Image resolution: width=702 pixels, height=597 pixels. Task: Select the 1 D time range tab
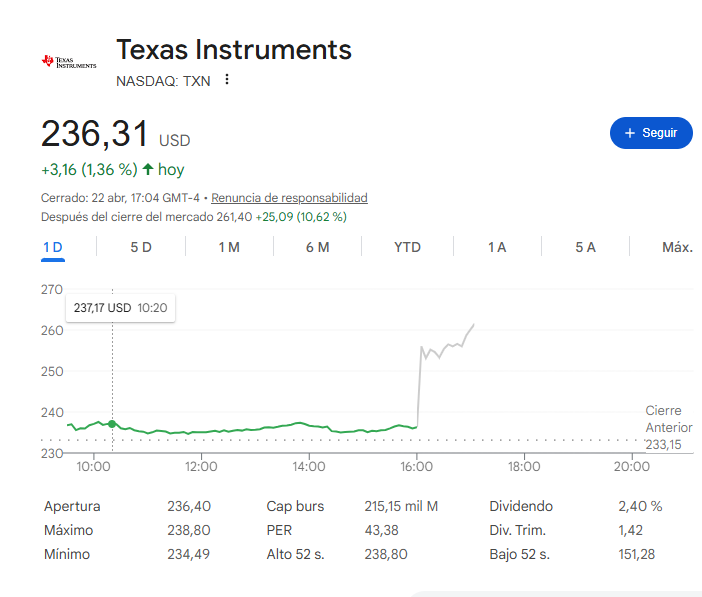coord(53,247)
